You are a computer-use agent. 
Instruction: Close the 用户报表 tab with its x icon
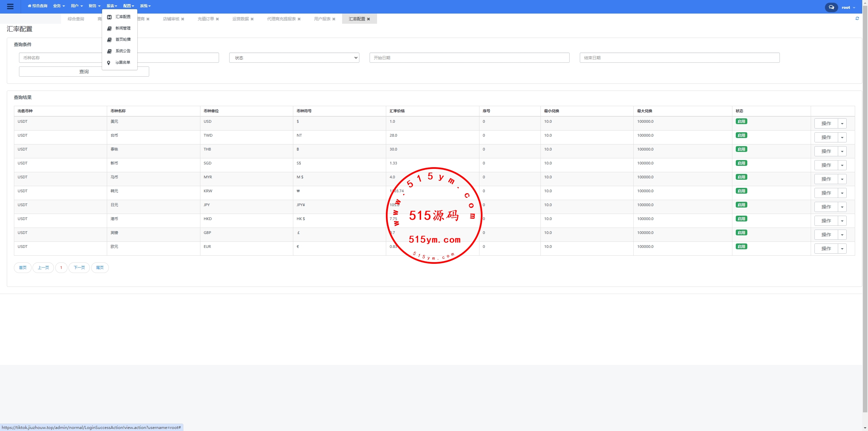click(334, 19)
